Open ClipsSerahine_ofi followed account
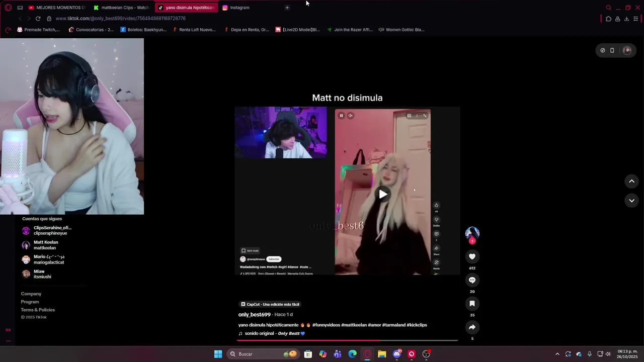The image size is (644, 362). 47,231
